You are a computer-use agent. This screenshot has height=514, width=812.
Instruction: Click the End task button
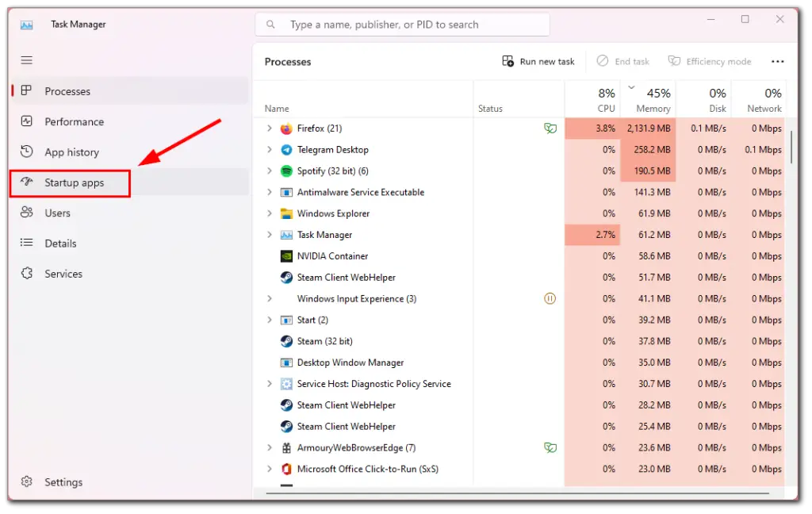tap(623, 60)
